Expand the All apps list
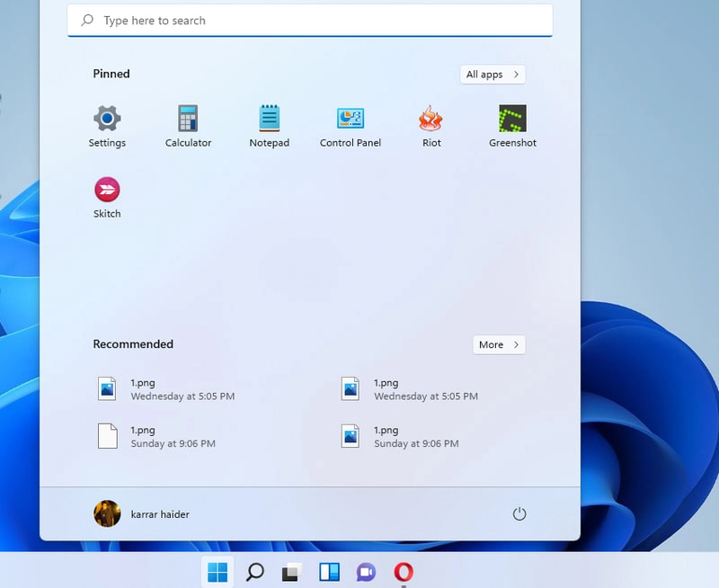The image size is (719, 588). click(493, 75)
